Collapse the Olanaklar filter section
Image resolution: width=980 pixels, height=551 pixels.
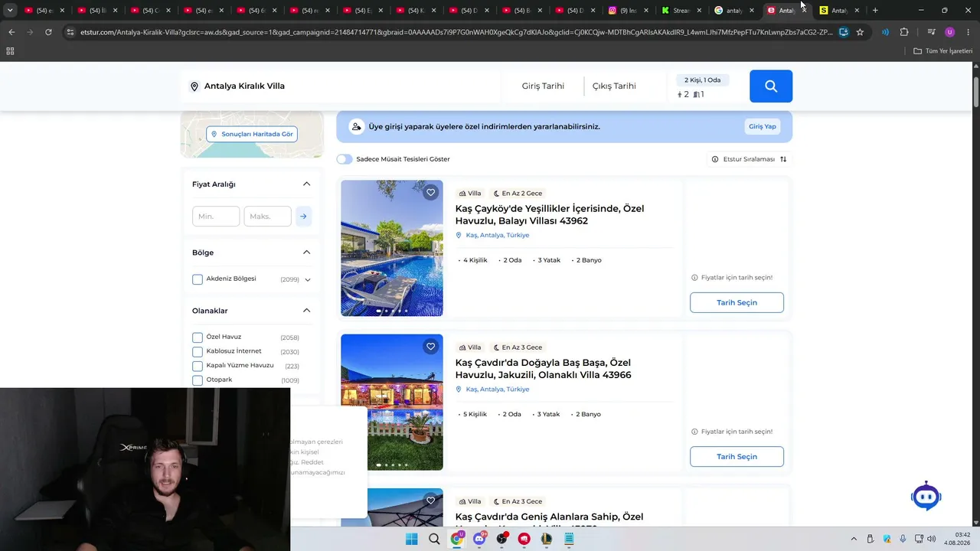[x=306, y=311]
